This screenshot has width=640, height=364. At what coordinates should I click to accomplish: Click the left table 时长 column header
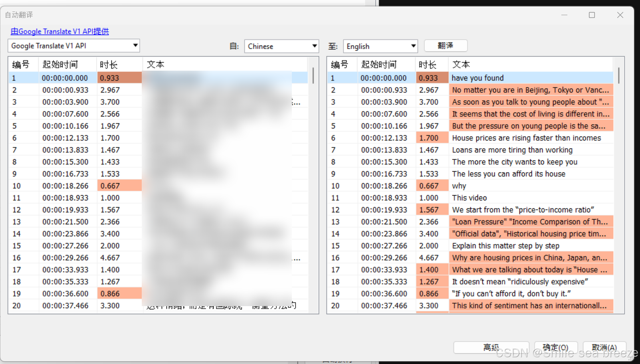tap(120, 64)
